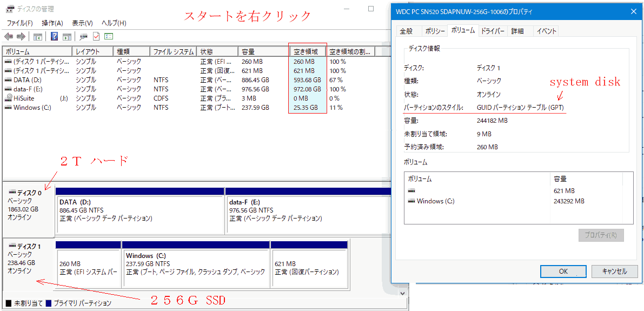Select Windows (C:) in properties volume list
Screen dimensions: 644x311
[435, 201]
